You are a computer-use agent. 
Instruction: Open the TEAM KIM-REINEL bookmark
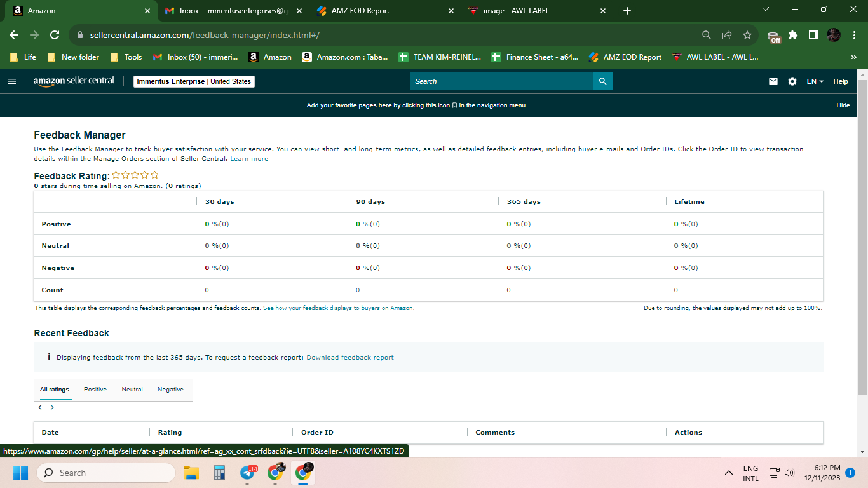pos(439,57)
